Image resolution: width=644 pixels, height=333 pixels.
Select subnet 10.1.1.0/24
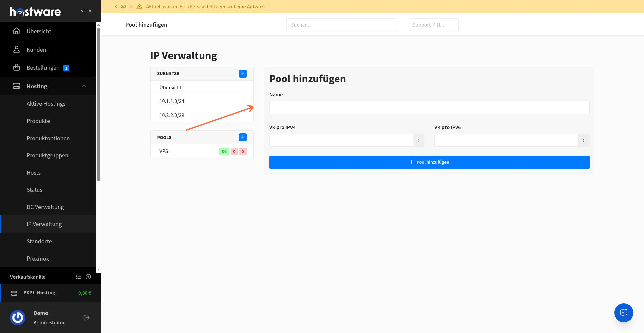coord(202,101)
